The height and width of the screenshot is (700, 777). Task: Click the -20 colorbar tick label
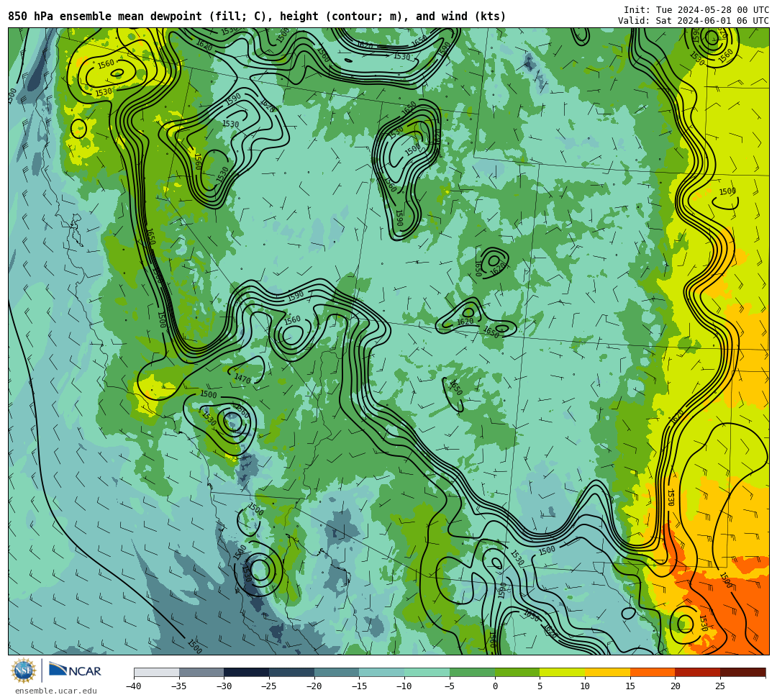click(314, 686)
